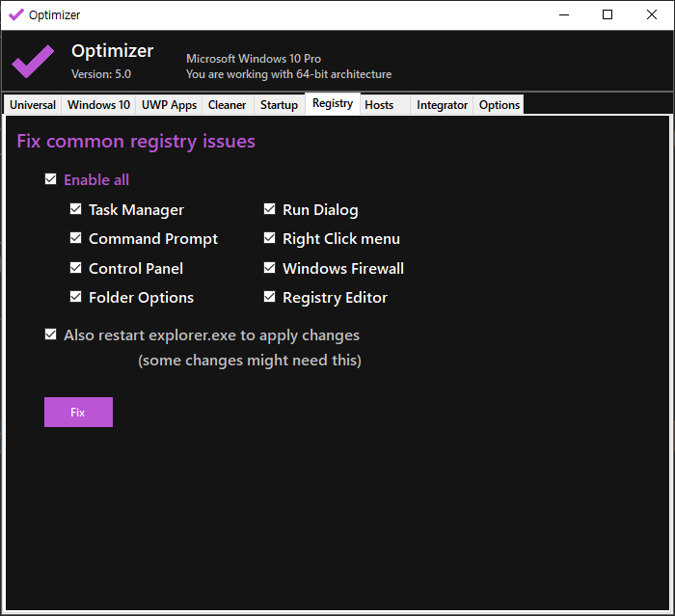Click the purple Fix button
675x616 pixels.
[x=78, y=412]
